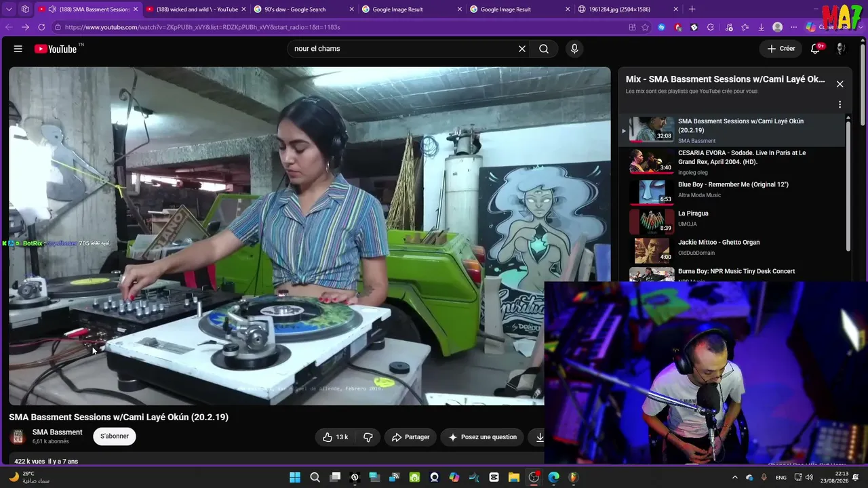This screenshot has width=868, height=488.
Task: Open a new browser tab
Action: pyautogui.click(x=692, y=9)
